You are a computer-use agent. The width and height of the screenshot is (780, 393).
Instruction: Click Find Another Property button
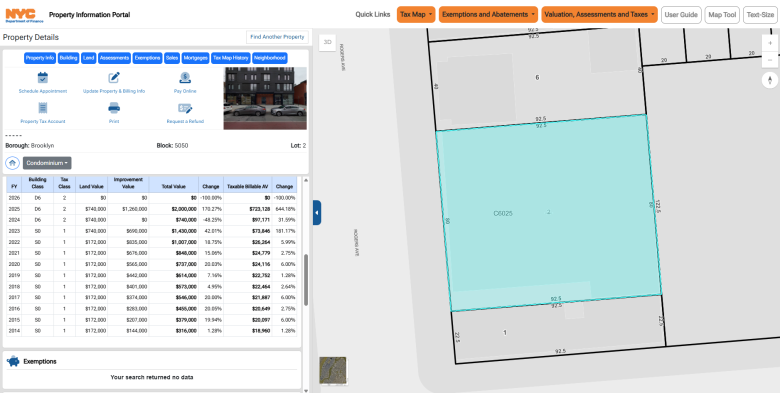pos(277,37)
